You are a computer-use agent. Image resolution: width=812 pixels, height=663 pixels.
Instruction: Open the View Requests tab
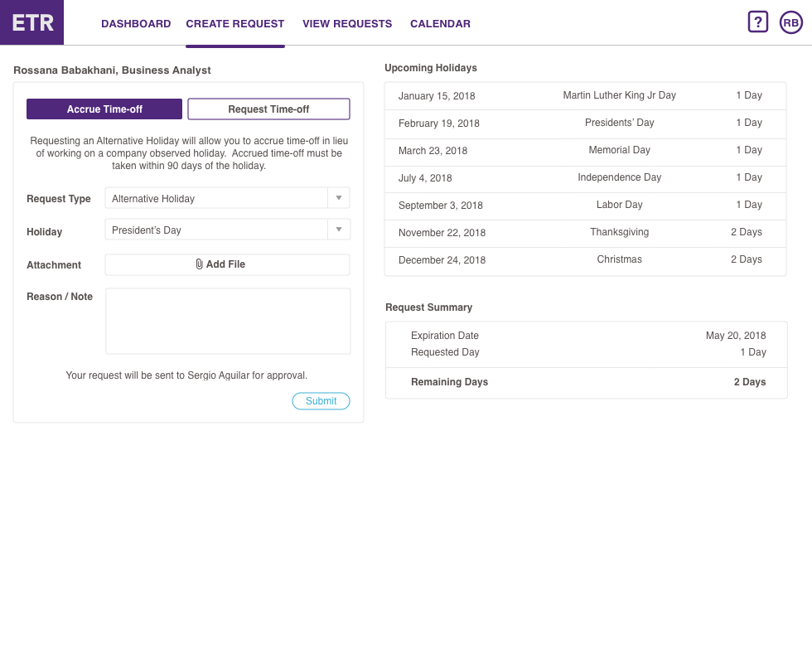[347, 24]
